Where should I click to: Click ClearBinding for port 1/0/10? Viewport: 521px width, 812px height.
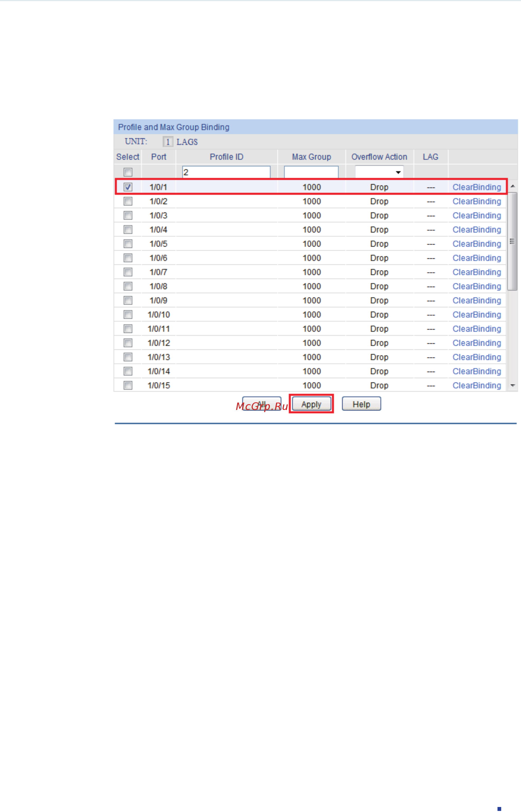pos(477,315)
